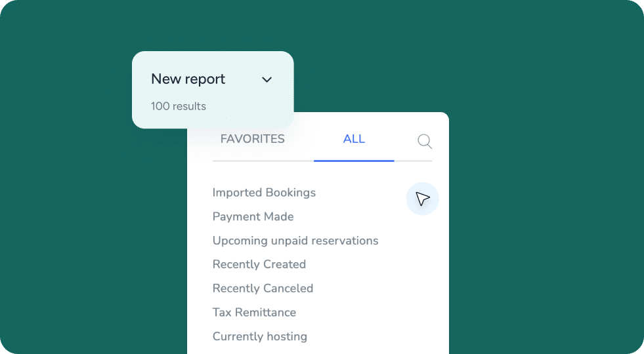Screen dimensions: 644x354
Task: Select the Payment Made report
Action: click(x=253, y=217)
